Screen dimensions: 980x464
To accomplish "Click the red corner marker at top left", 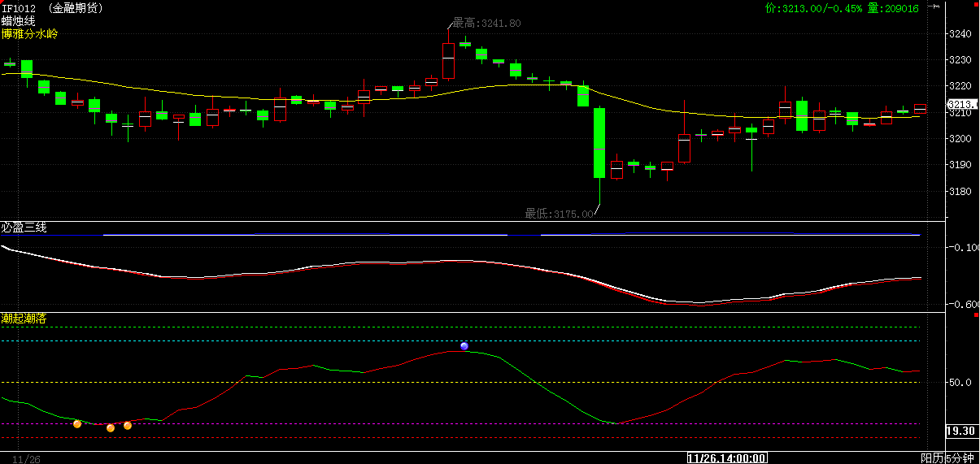I will pyautogui.click(x=2, y=2).
